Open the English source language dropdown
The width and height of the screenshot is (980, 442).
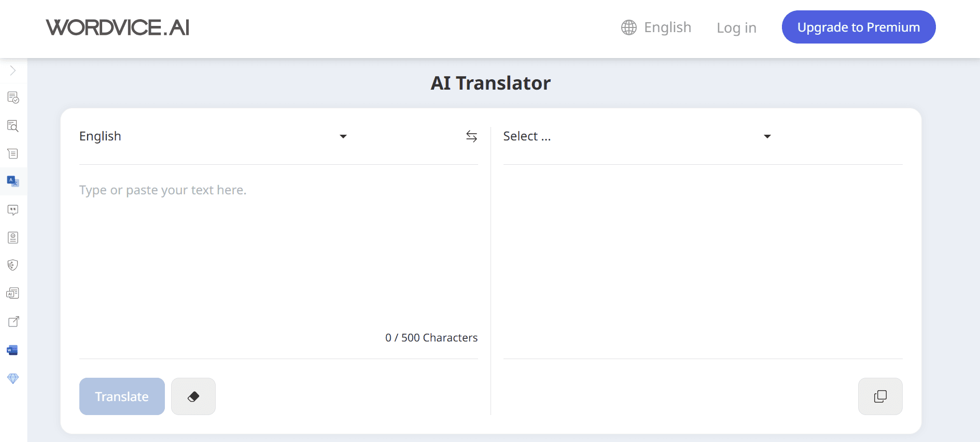tap(213, 136)
